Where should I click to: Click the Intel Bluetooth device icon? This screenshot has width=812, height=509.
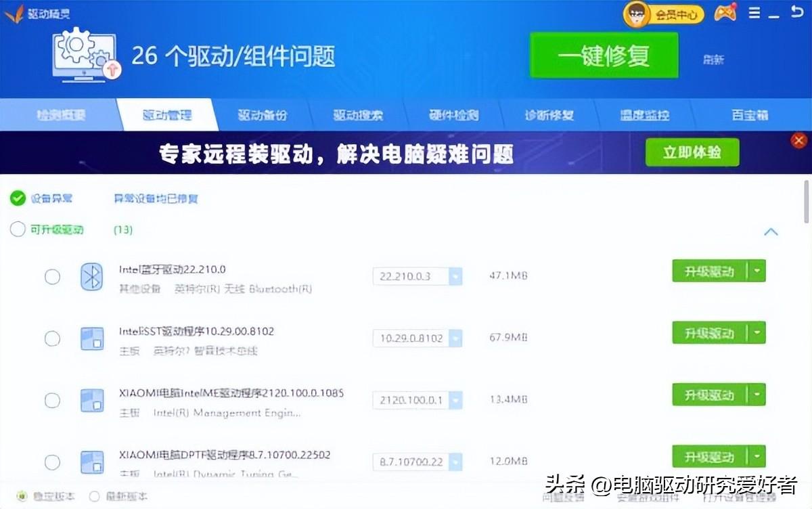point(91,277)
